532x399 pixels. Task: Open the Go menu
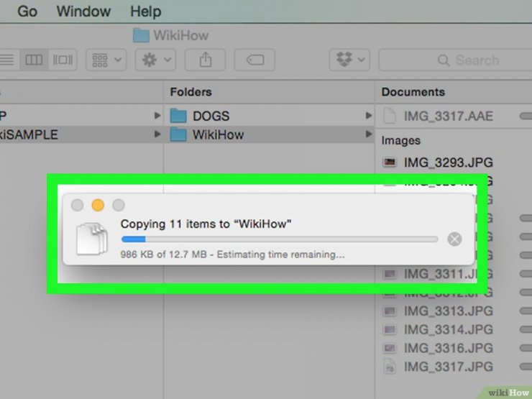27,12
